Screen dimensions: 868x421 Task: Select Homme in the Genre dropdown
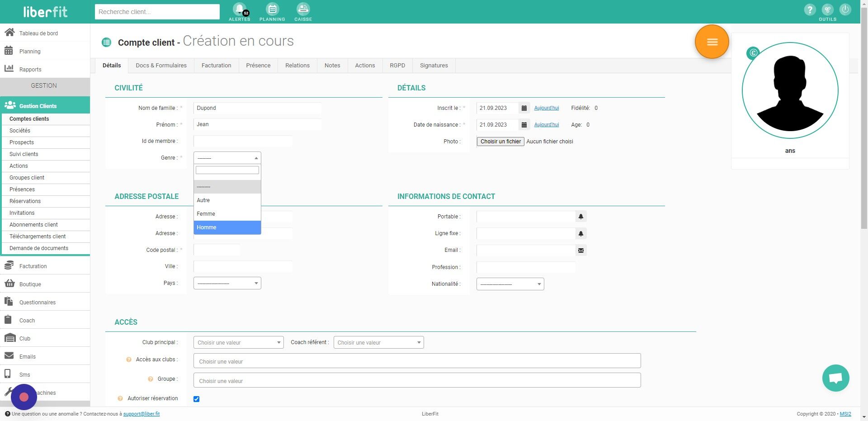(x=227, y=227)
